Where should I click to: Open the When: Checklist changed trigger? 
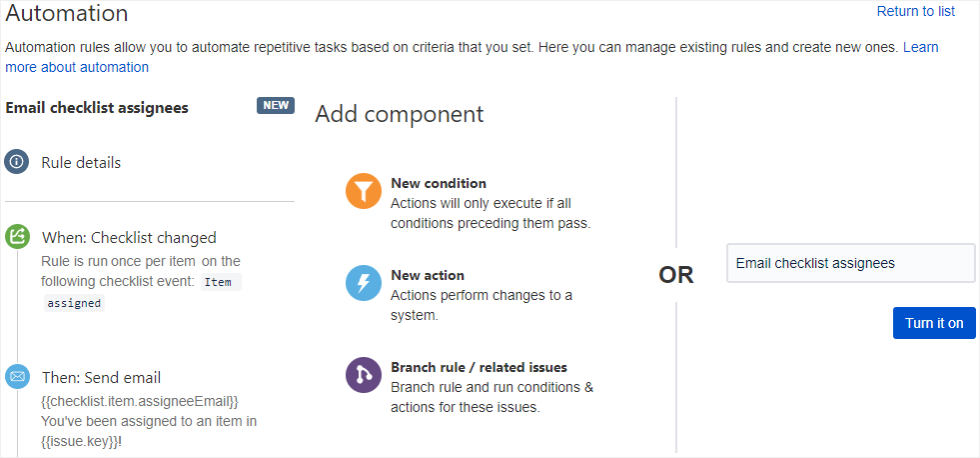129,238
